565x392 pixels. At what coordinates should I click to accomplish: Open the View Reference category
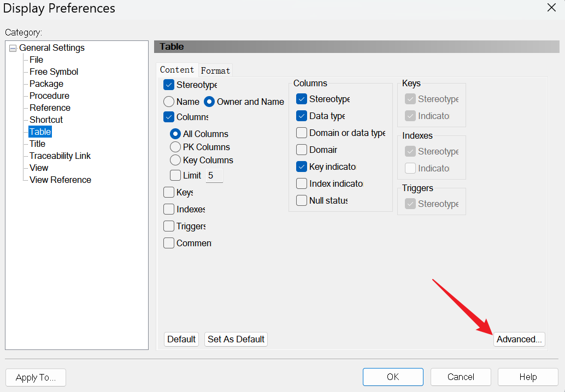pos(60,180)
